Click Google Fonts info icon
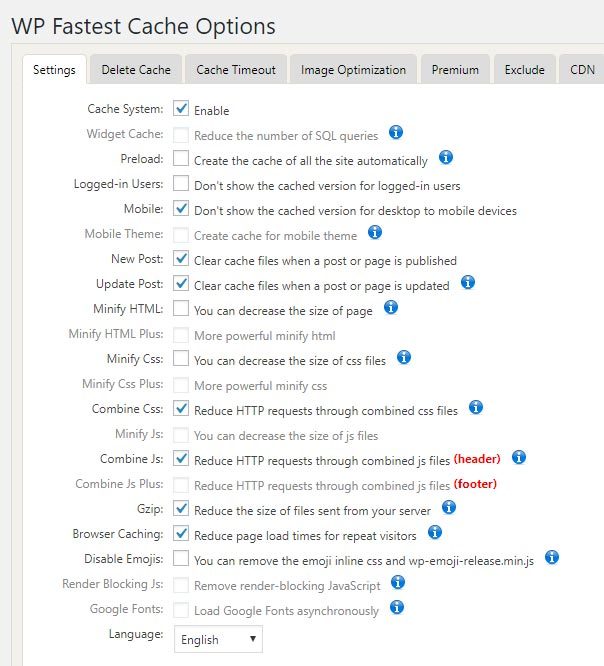Image resolution: width=604 pixels, height=666 pixels. point(397,607)
